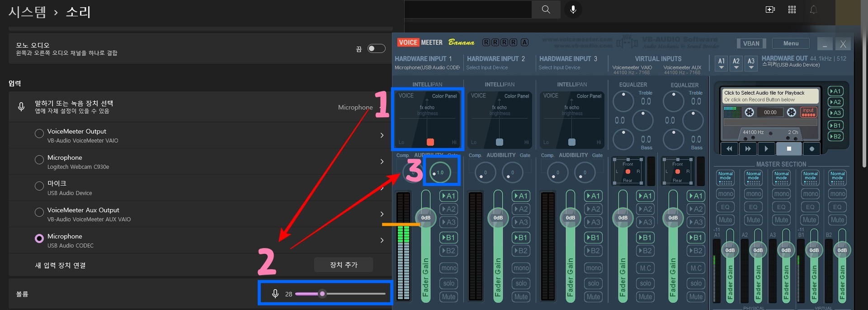This screenshot has height=310, width=868.
Task: Toggle cassette routing to A3
Action: [835, 113]
